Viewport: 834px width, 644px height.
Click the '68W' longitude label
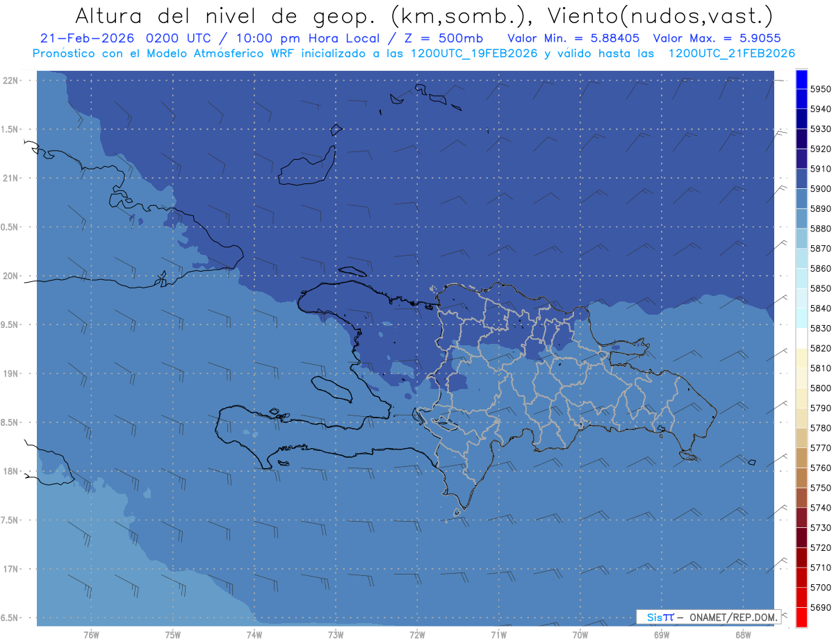click(743, 635)
